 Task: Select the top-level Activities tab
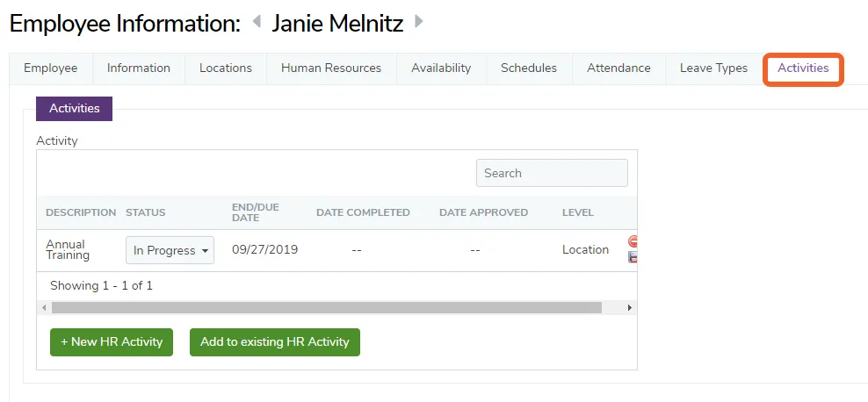(803, 68)
